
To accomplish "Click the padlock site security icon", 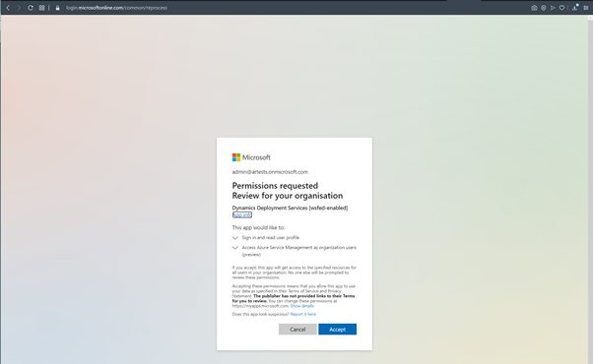I will 57,8.
